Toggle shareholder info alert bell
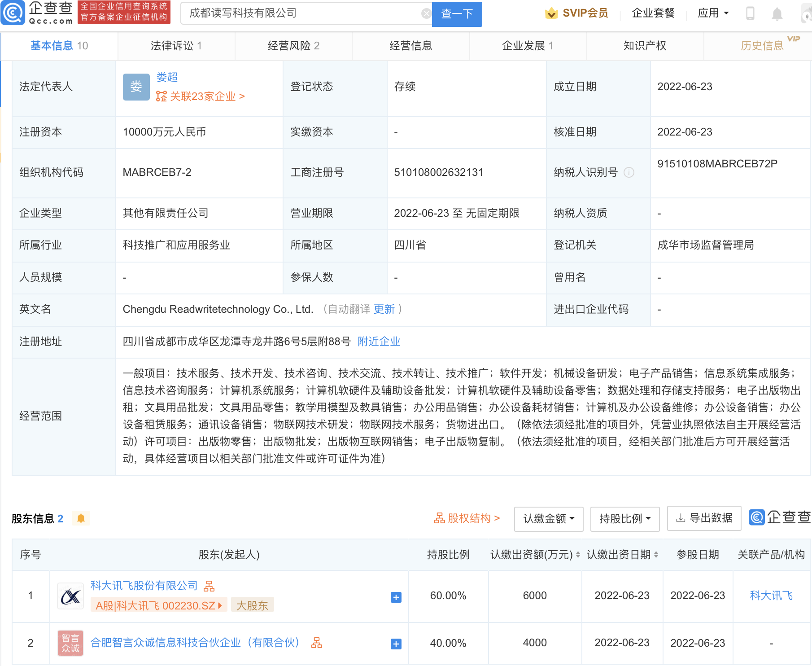This screenshot has height=666, width=812. tap(81, 518)
